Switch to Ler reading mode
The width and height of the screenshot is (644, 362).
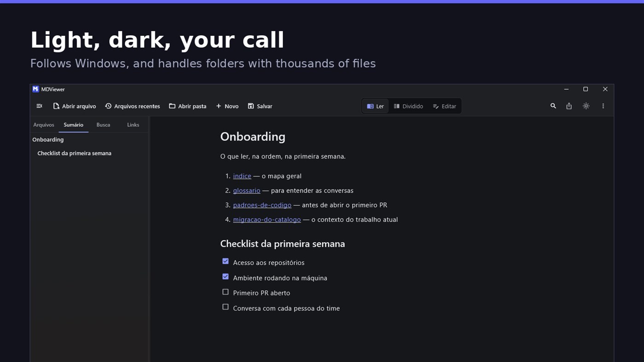(376, 106)
